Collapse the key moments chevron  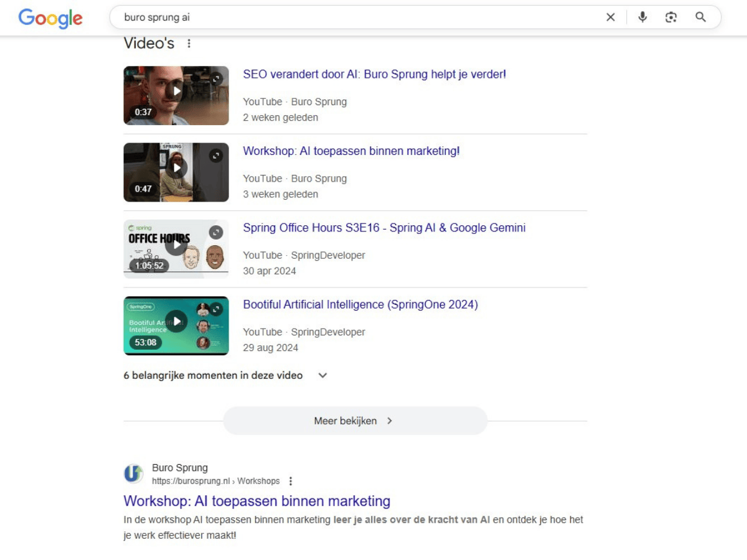(x=322, y=375)
